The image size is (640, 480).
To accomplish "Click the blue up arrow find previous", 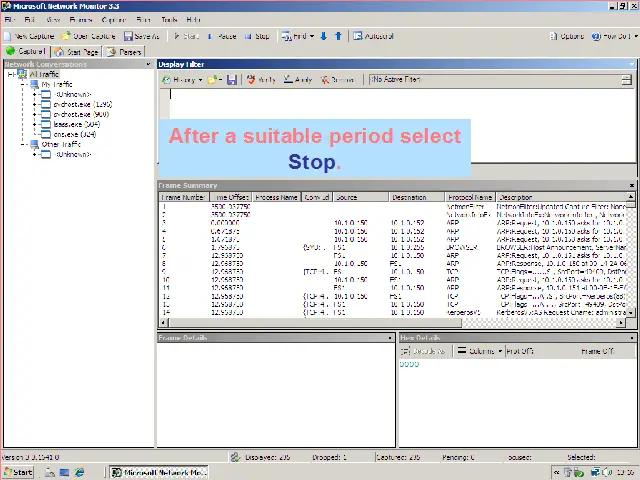I will (x=338, y=36).
